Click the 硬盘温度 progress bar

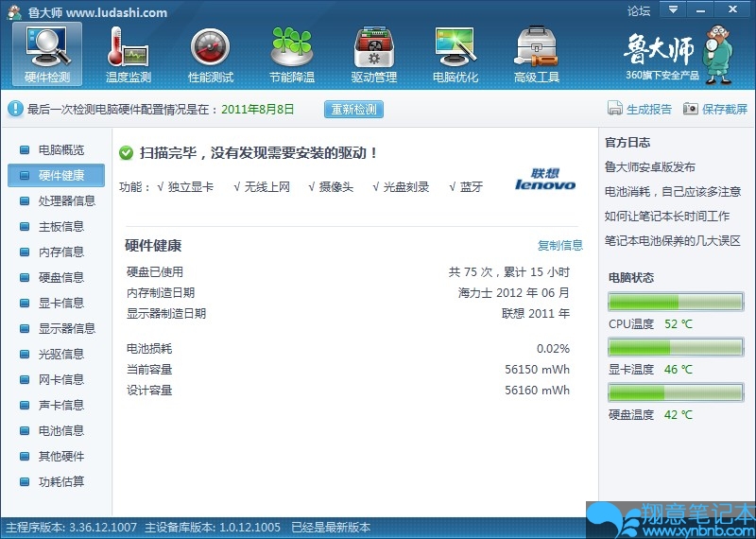(676, 392)
